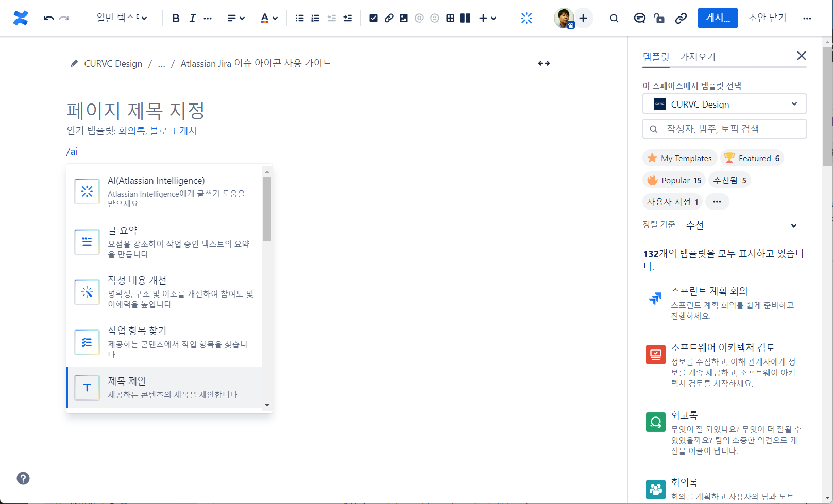This screenshot has height=504, width=833.
Task: Toggle bold formatting
Action: tap(176, 19)
